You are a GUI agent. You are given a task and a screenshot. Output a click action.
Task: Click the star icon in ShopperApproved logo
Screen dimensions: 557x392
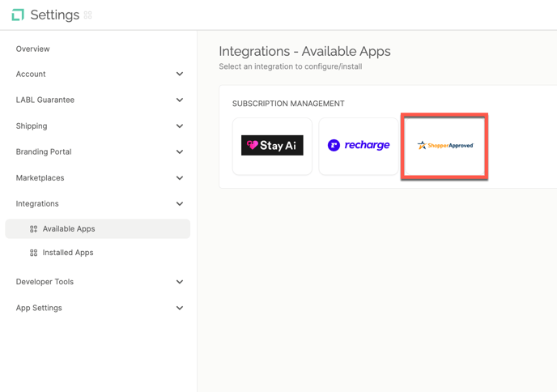click(x=422, y=145)
